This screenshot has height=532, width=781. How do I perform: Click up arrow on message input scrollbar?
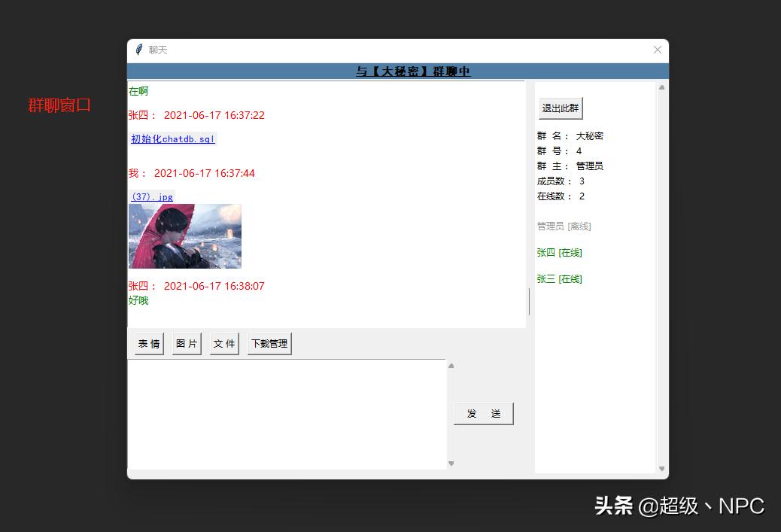tap(451, 365)
